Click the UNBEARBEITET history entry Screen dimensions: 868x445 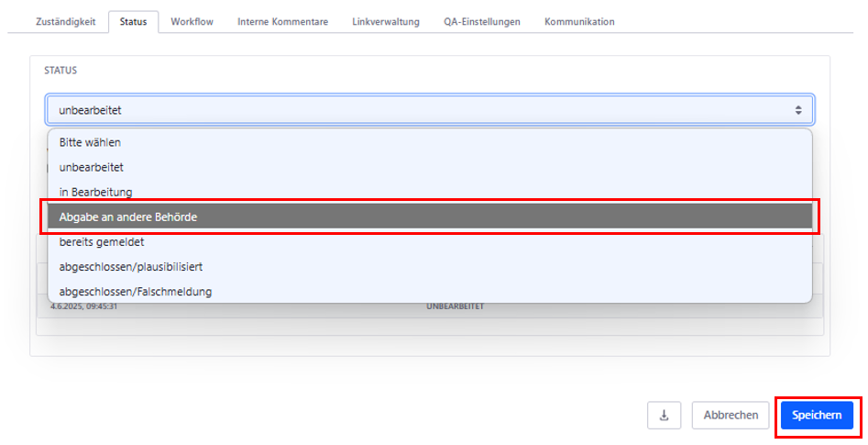(x=455, y=306)
